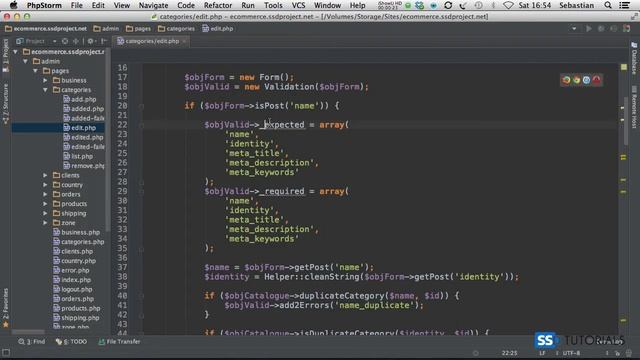Click pages in navigation breadcrumb
The image size is (640, 360).
(138, 29)
